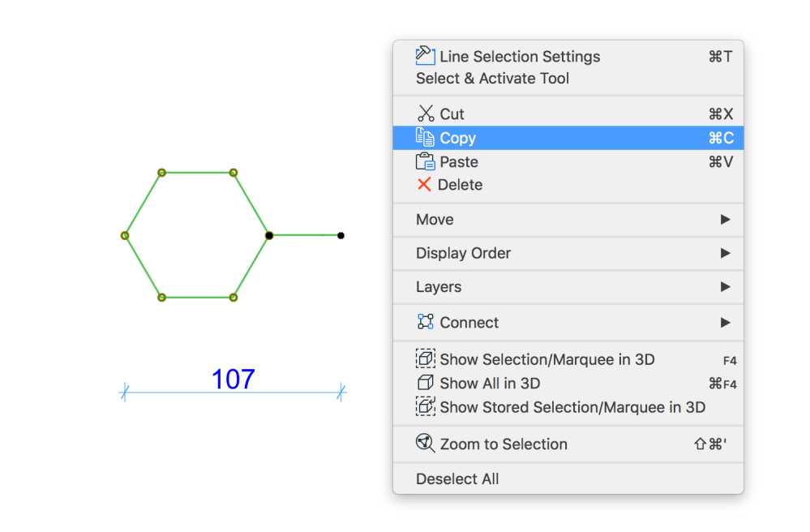
Task: Select the 107 dimension text
Action: [x=234, y=379]
